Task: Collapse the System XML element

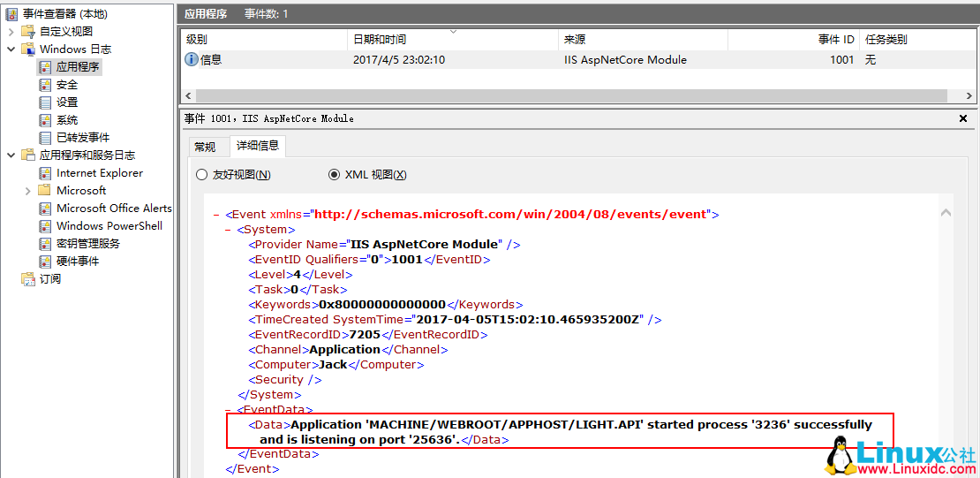Action: click(228, 230)
